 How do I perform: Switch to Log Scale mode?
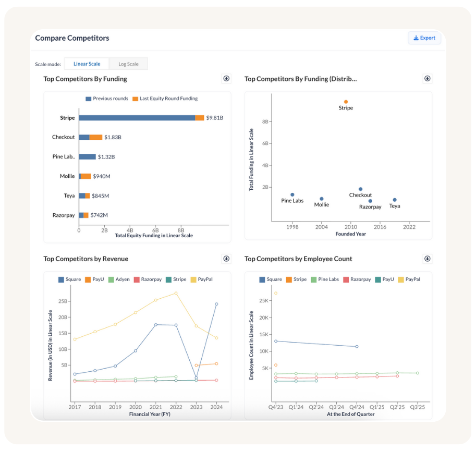tap(128, 63)
